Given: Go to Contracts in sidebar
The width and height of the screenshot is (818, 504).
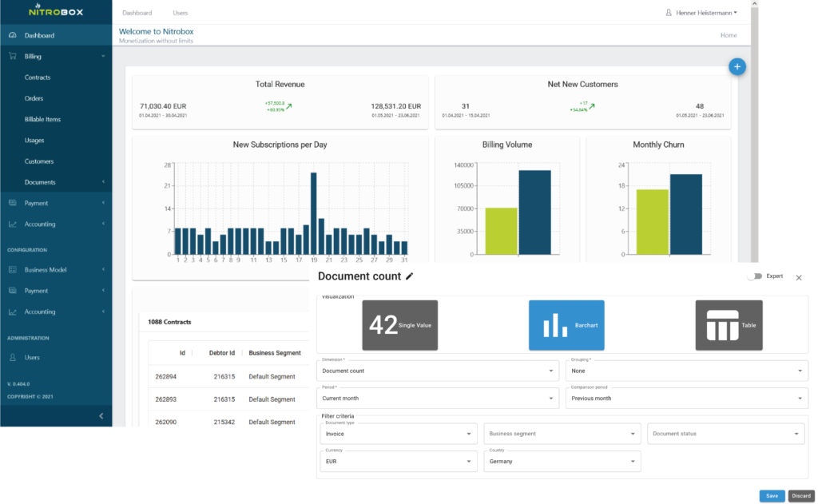Looking at the screenshot, I should click(38, 77).
